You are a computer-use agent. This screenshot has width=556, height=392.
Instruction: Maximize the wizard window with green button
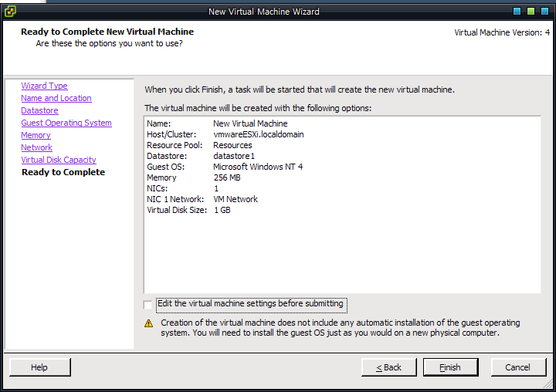pos(531,12)
